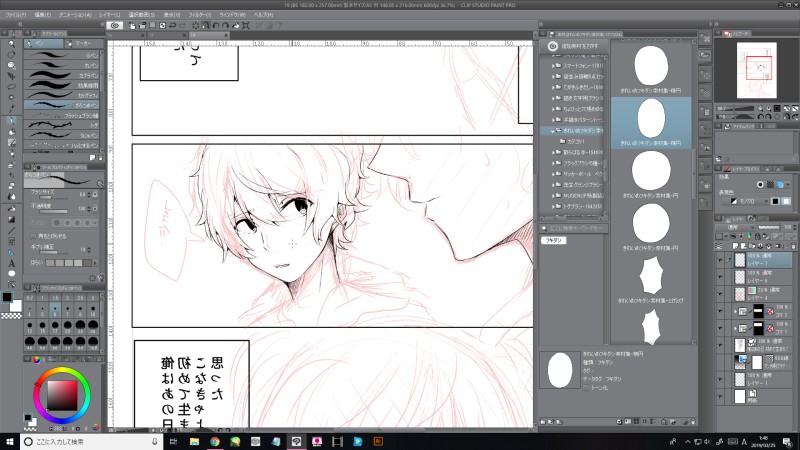800x450 pixels.
Task: Click the Fill bucket in command bar
Action: tap(236, 25)
